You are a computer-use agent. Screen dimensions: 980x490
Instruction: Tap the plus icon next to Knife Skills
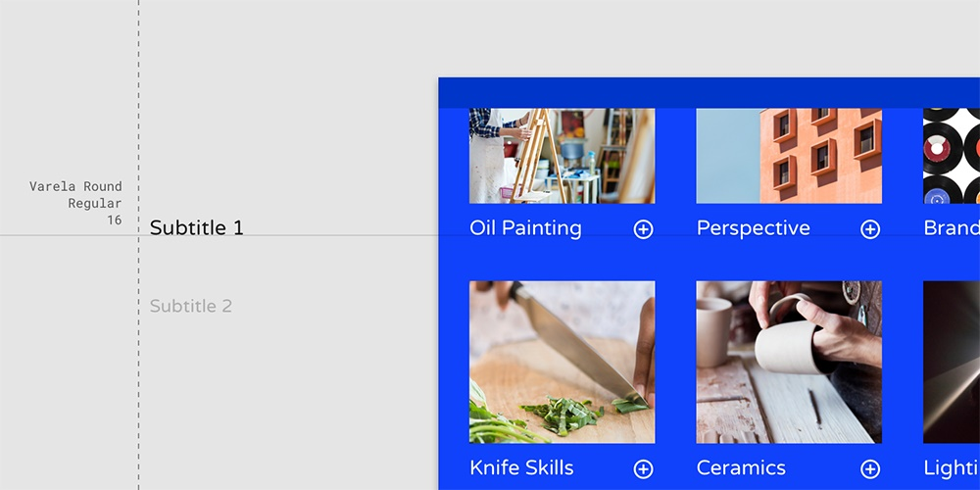[x=643, y=468]
